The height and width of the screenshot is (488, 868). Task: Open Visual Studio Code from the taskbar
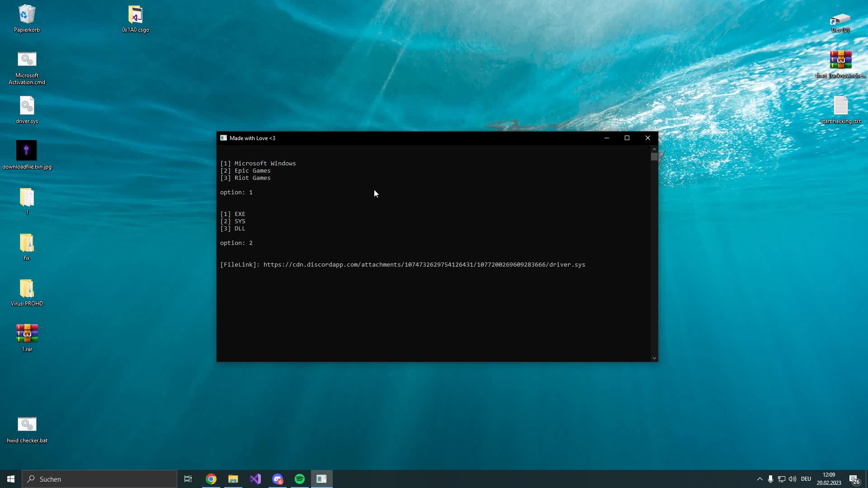click(255, 479)
